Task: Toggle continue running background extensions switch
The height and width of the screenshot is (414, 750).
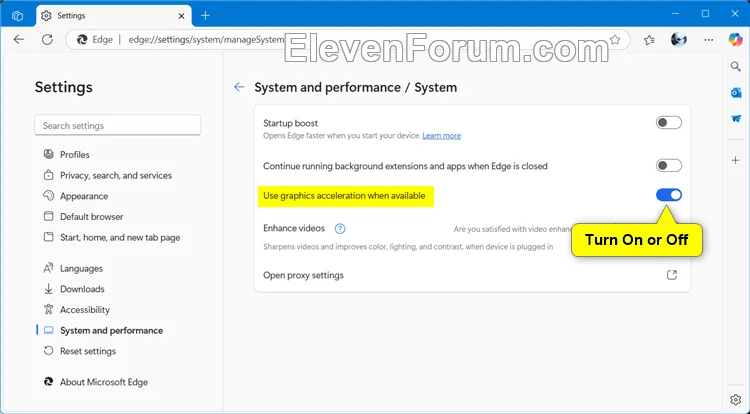Action: point(669,165)
